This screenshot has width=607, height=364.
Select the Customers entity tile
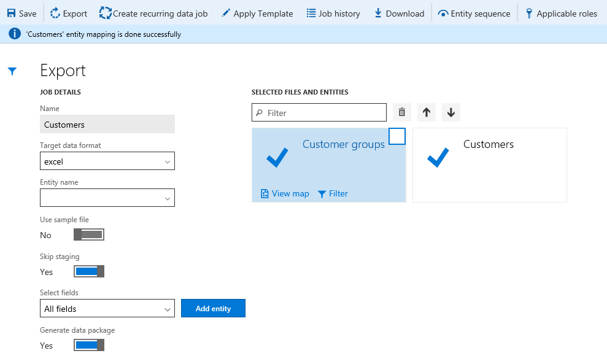(490, 165)
